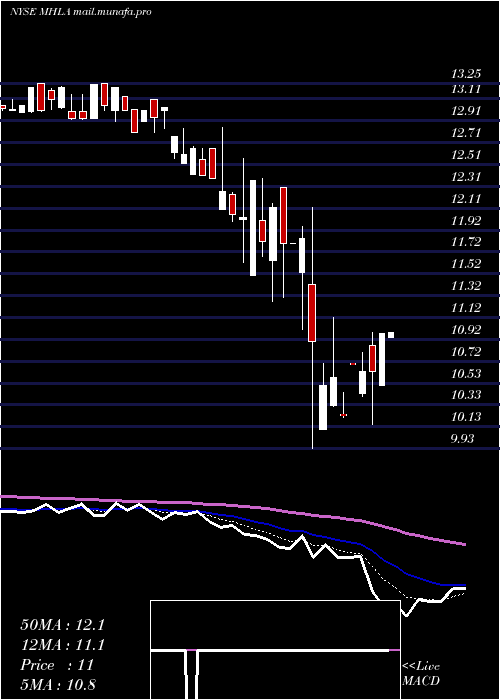Click the 11.32 price axis label
500x700 pixels.
point(466,286)
